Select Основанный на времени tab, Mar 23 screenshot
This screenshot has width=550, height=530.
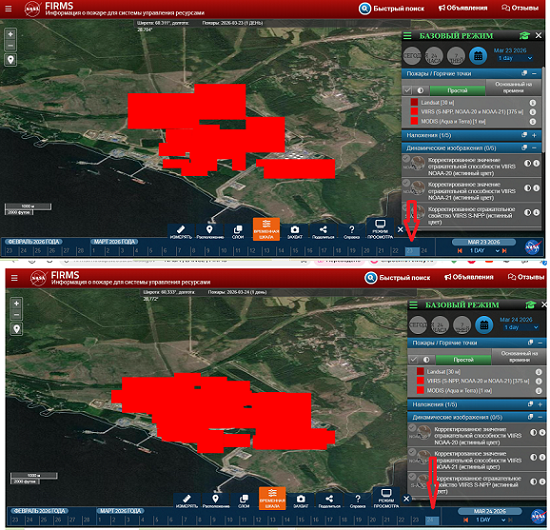513,87
